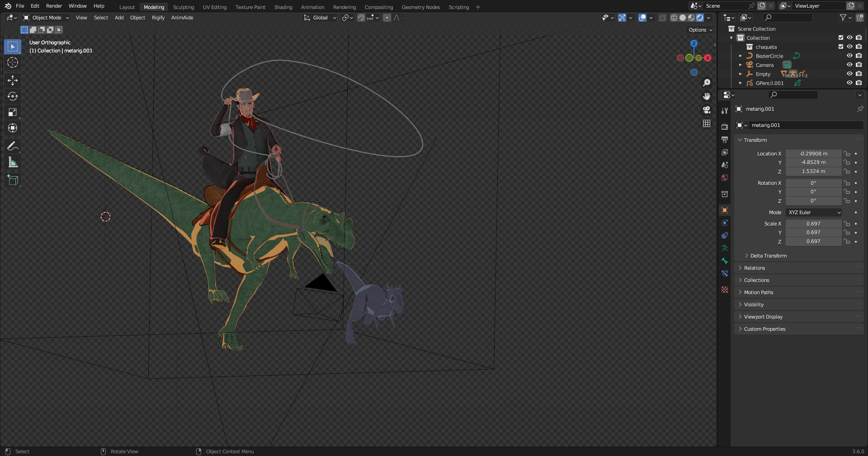The width and height of the screenshot is (868, 456).
Task: Toggle Empty object viewport visibility
Action: click(x=849, y=74)
